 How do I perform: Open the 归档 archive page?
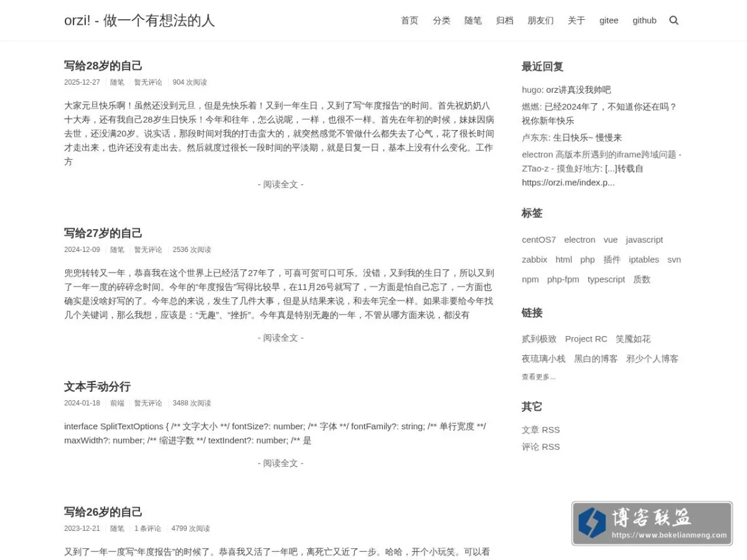coord(505,21)
